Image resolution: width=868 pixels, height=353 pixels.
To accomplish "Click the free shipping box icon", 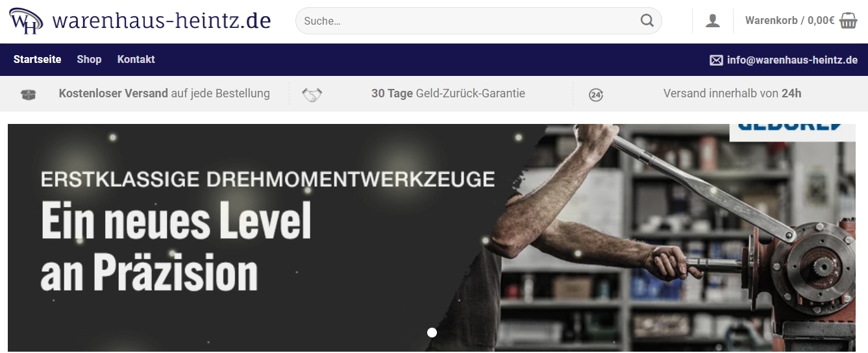I will pos(29,95).
